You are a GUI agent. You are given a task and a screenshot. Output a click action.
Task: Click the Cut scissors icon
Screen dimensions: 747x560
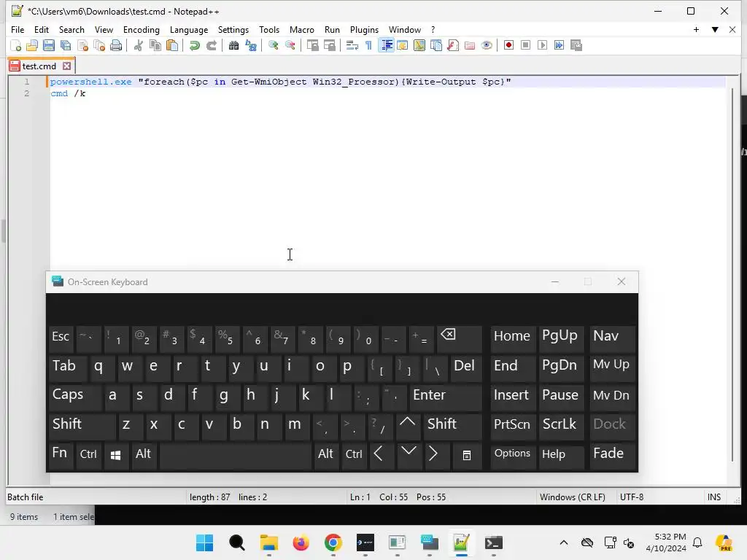(x=138, y=45)
